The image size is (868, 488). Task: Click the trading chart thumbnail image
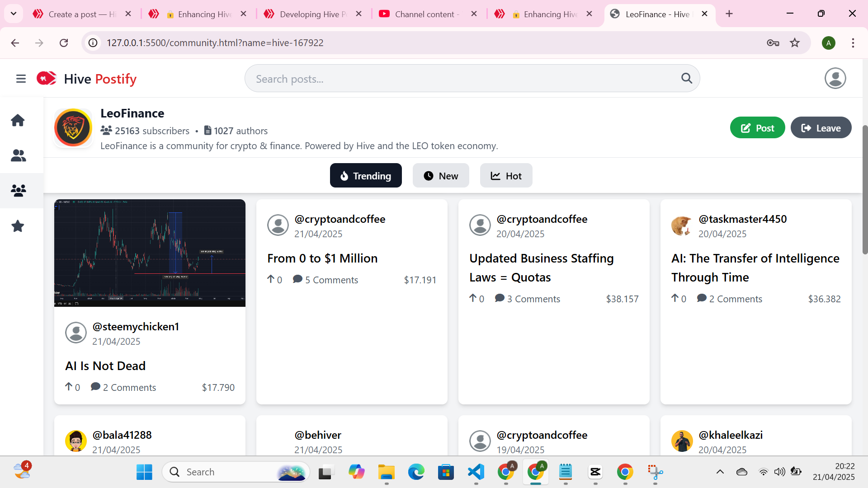[x=150, y=253]
